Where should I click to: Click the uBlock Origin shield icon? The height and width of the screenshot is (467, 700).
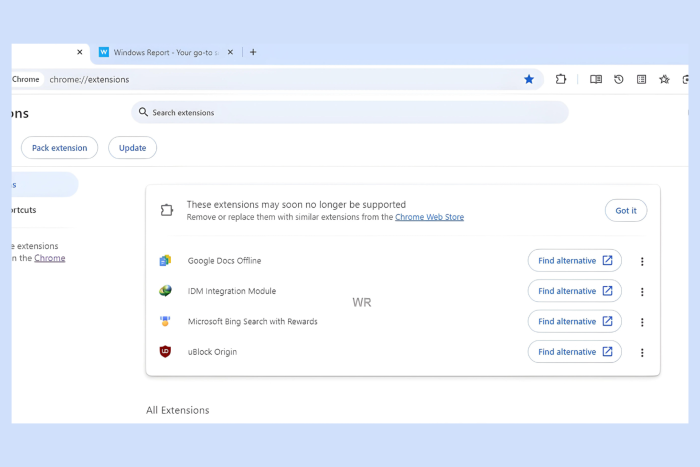165,351
